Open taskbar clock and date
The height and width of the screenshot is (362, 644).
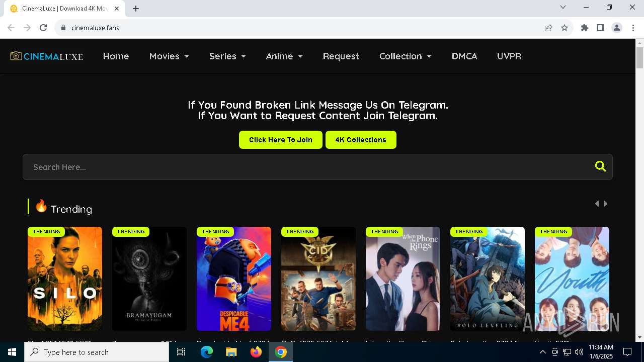[601, 352]
